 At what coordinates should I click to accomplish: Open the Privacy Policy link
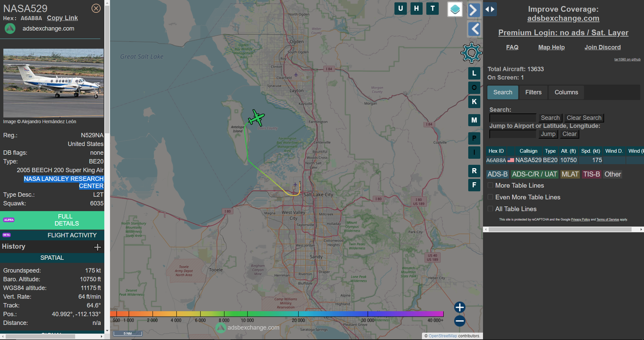(x=580, y=220)
